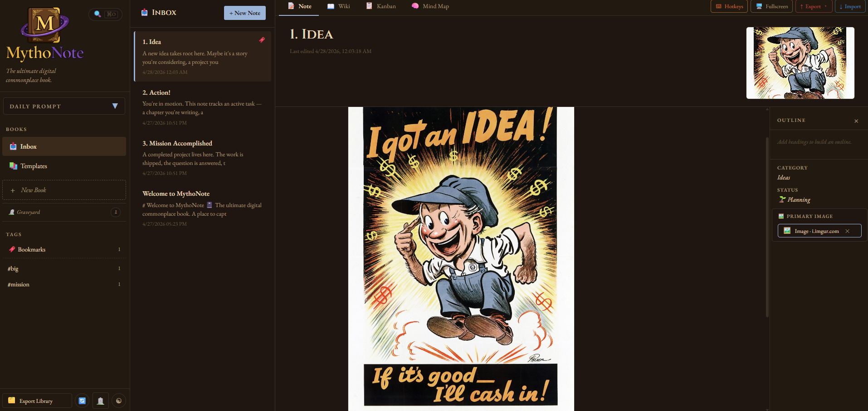Screen dimensions: 868x411
Task: Click the MythoNote book logo
Action: pyautogui.click(x=45, y=25)
